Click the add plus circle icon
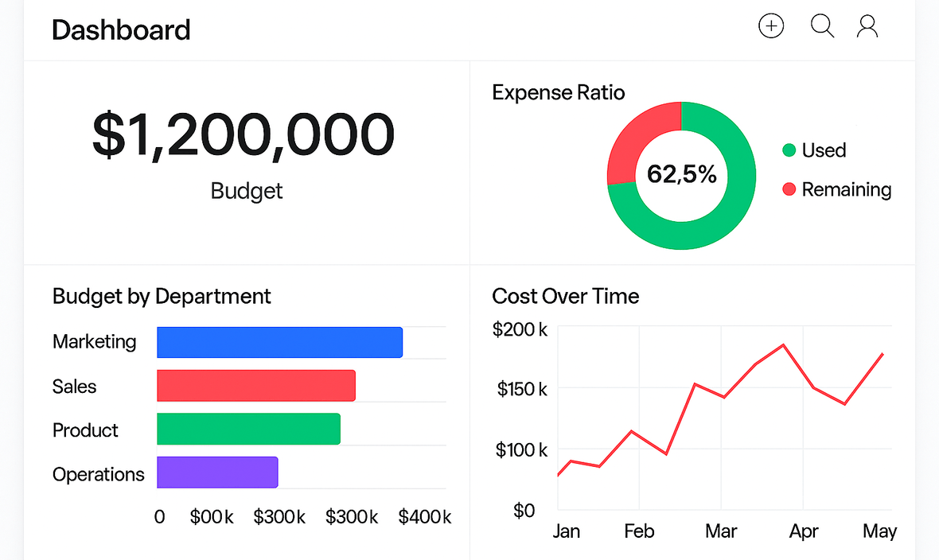 770,26
